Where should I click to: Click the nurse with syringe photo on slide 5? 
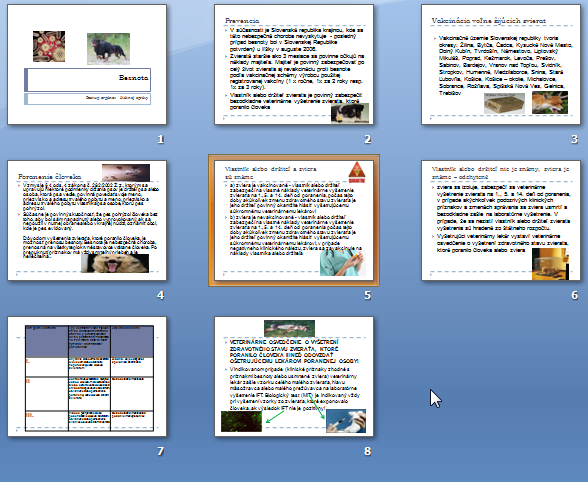pos(343,263)
